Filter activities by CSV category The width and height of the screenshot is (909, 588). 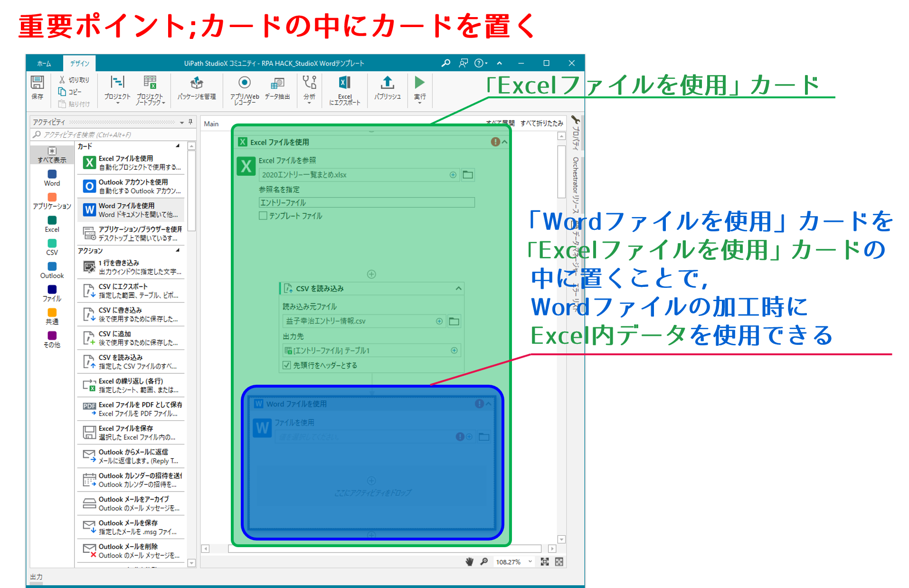pos(52,248)
